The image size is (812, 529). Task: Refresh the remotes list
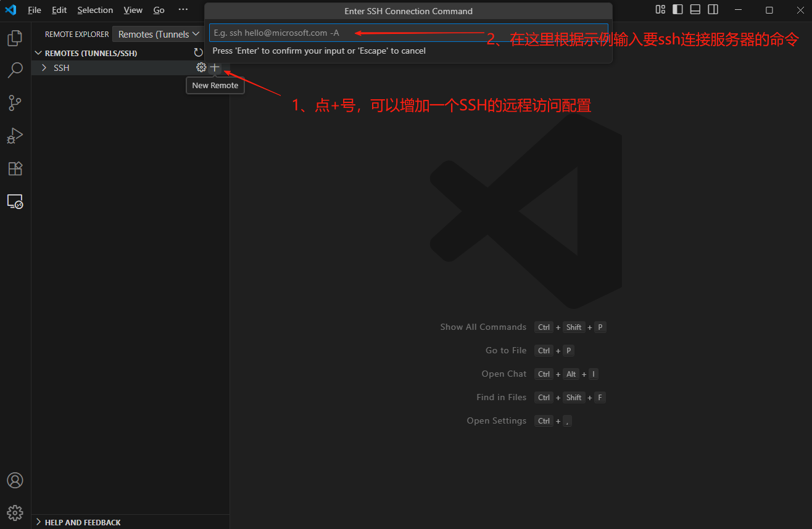pyautogui.click(x=198, y=53)
